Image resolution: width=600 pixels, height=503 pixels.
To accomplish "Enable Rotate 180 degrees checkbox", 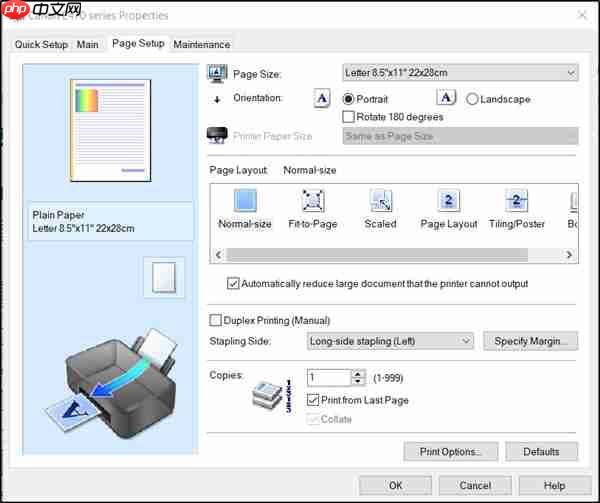I will tap(348, 117).
